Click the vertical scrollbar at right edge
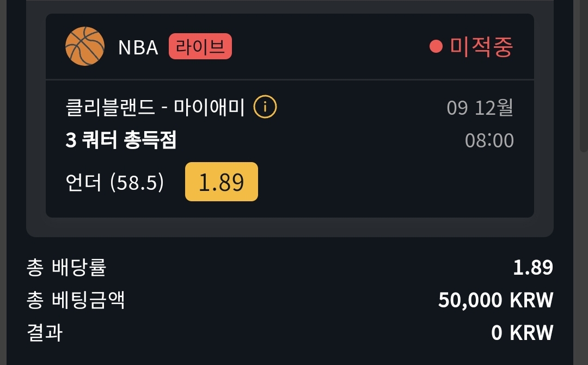The height and width of the screenshot is (365, 588). (x=584, y=75)
